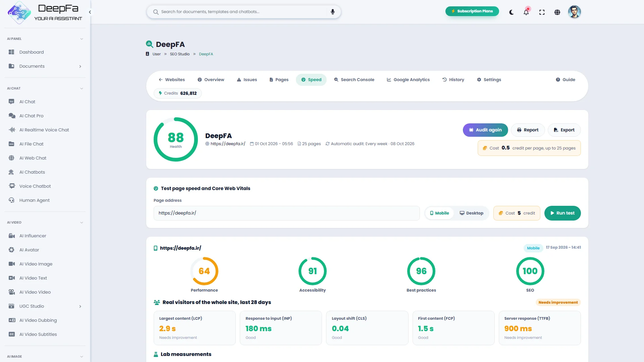
Task: Click the 100 SEO gauge
Action: (x=530, y=271)
